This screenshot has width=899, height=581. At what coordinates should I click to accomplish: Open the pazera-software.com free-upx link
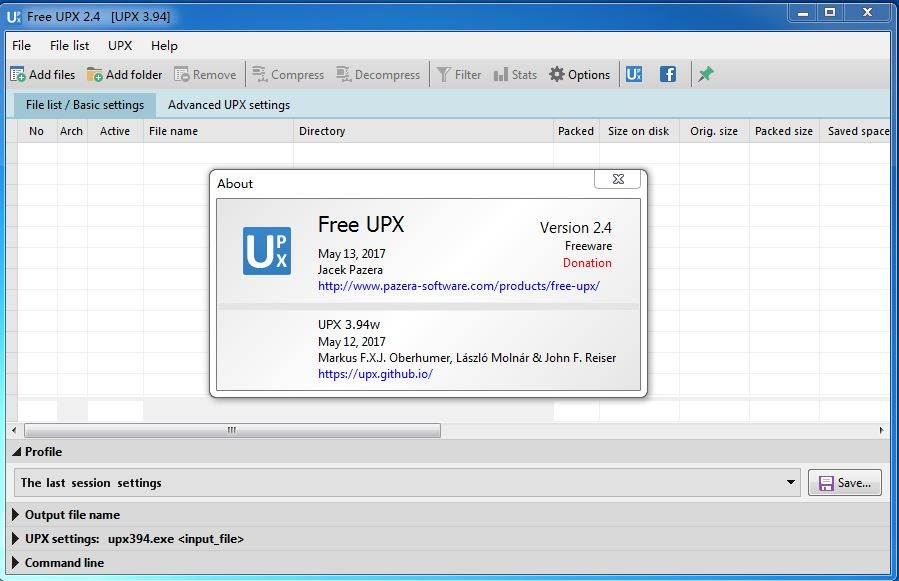coord(459,286)
